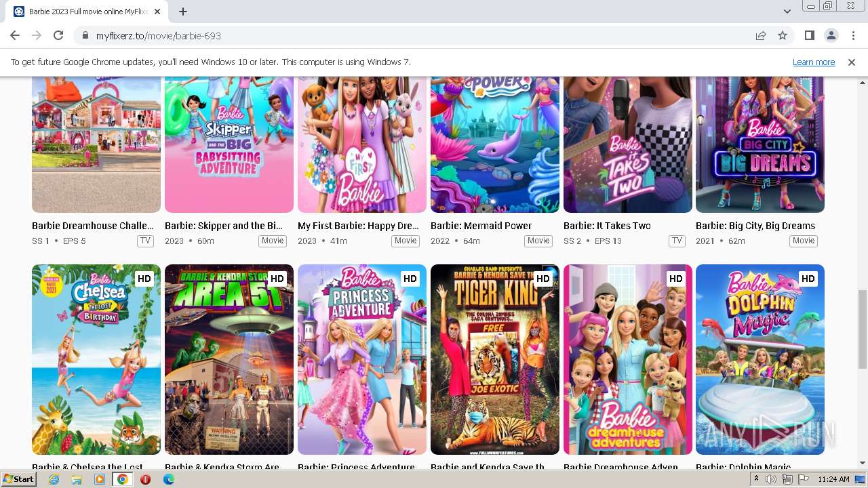Click Movie tag under Mermaid Power
868x488 pixels.
coord(538,241)
